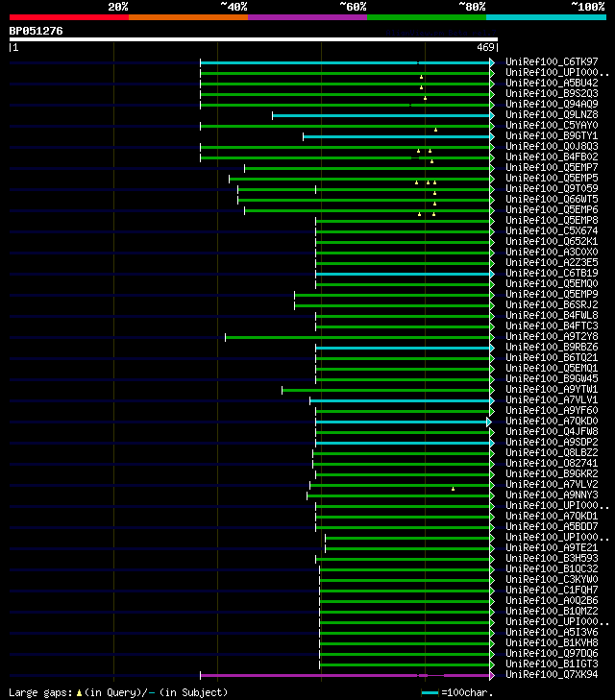Select hit label UniRef100_Q5EMQ0

pos(552,283)
